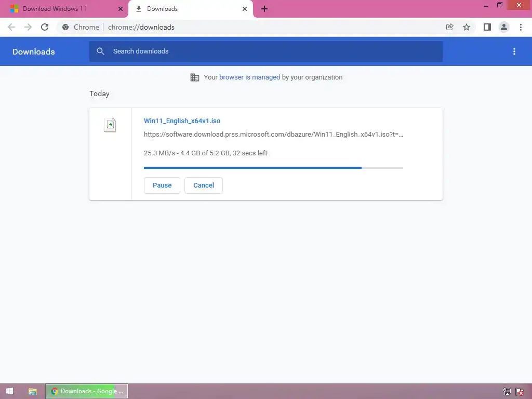This screenshot has height=399, width=532.
Task: Click the download progress bar
Action: (273, 168)
